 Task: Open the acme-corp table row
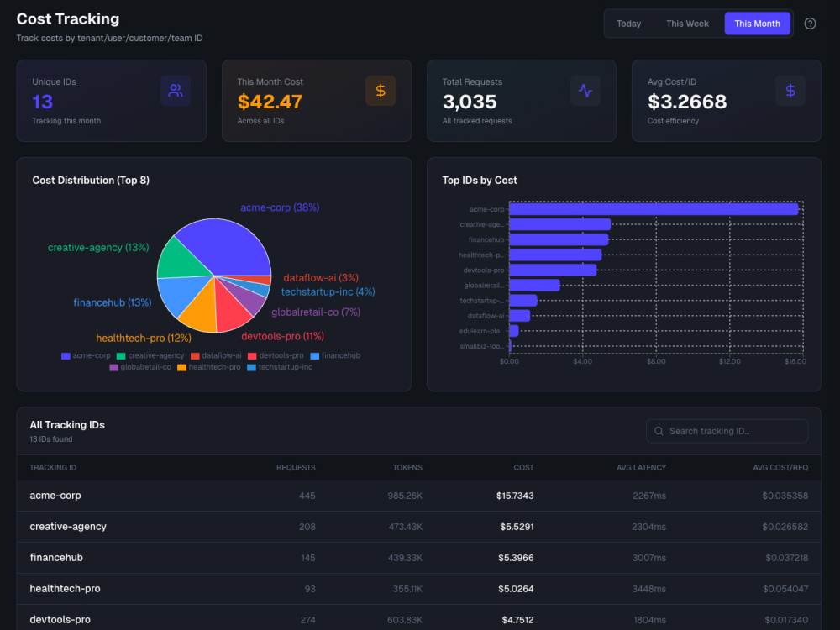coord(419,496)
